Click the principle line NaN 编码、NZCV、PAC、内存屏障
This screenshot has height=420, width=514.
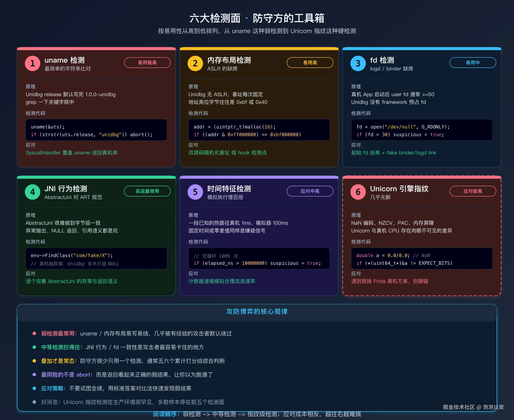[392, 223]
